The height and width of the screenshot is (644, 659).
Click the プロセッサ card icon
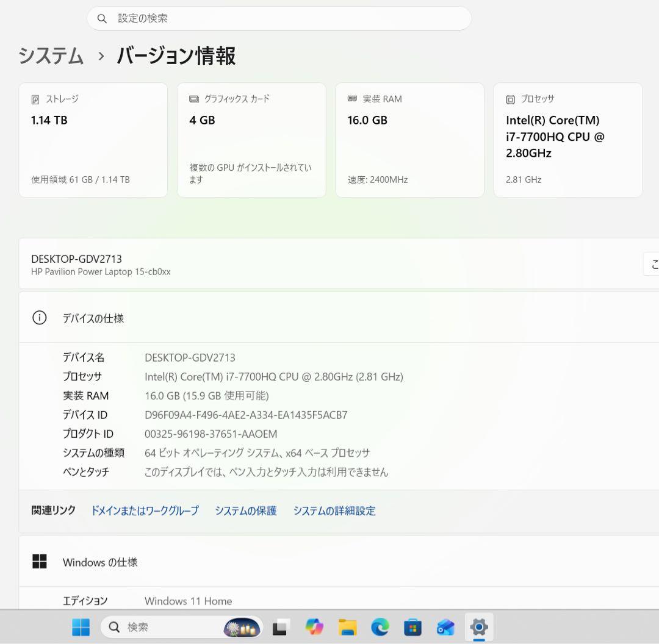coord(510,99)
